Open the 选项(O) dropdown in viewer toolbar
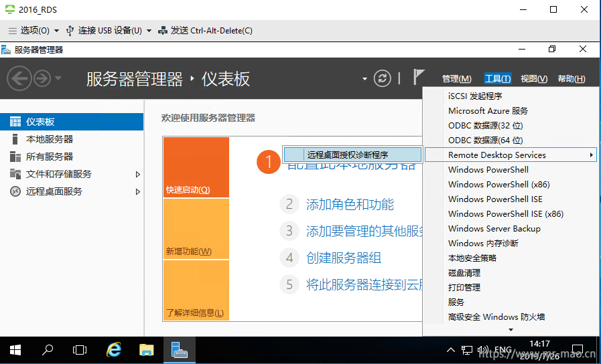The image size is (601, 364). coord(34,31)
